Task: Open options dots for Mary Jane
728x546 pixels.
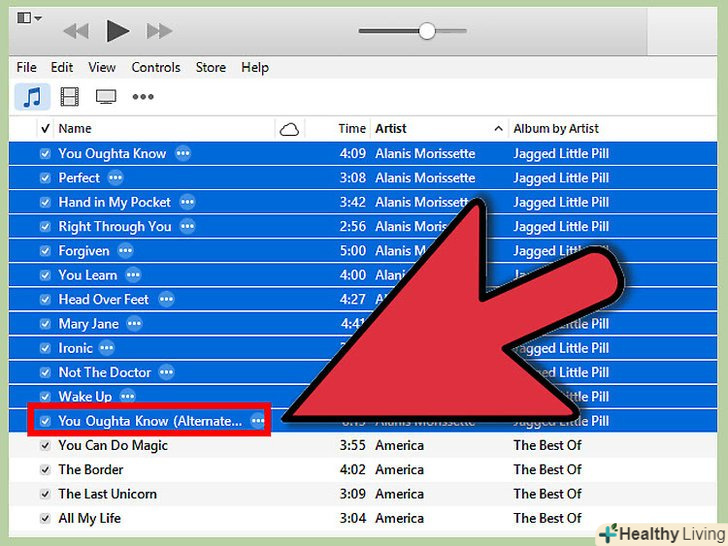Action: [x=135, y=323]
